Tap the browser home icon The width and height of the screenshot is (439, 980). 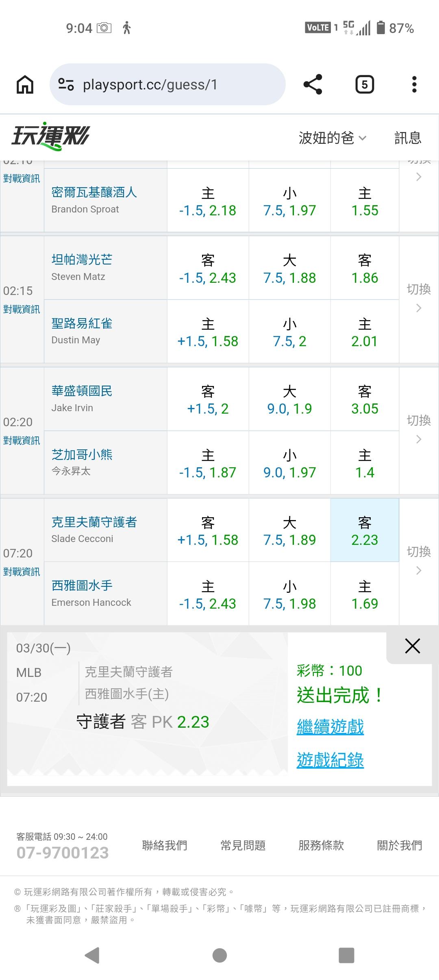tap(25, 85)
